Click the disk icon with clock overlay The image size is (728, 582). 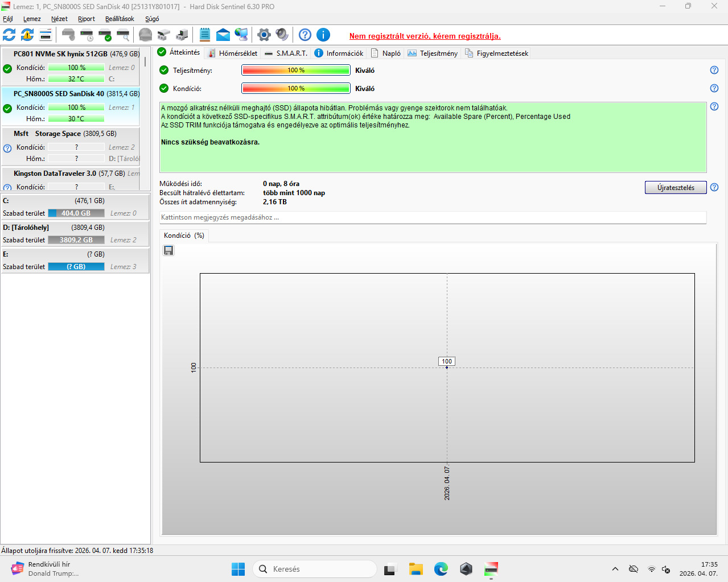[87, 35]
